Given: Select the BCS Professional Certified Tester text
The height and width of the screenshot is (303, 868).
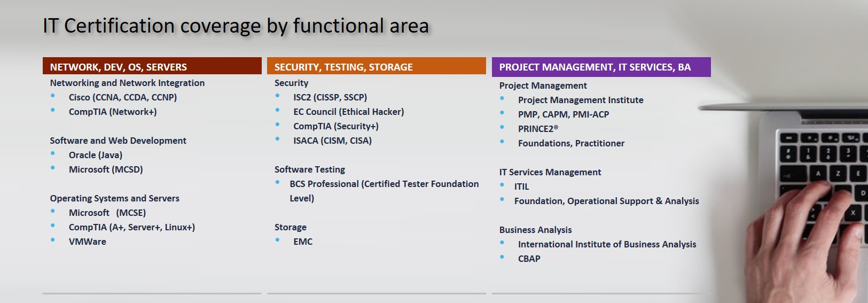Looking at the screenshot, I should click(x=384, y=184).
